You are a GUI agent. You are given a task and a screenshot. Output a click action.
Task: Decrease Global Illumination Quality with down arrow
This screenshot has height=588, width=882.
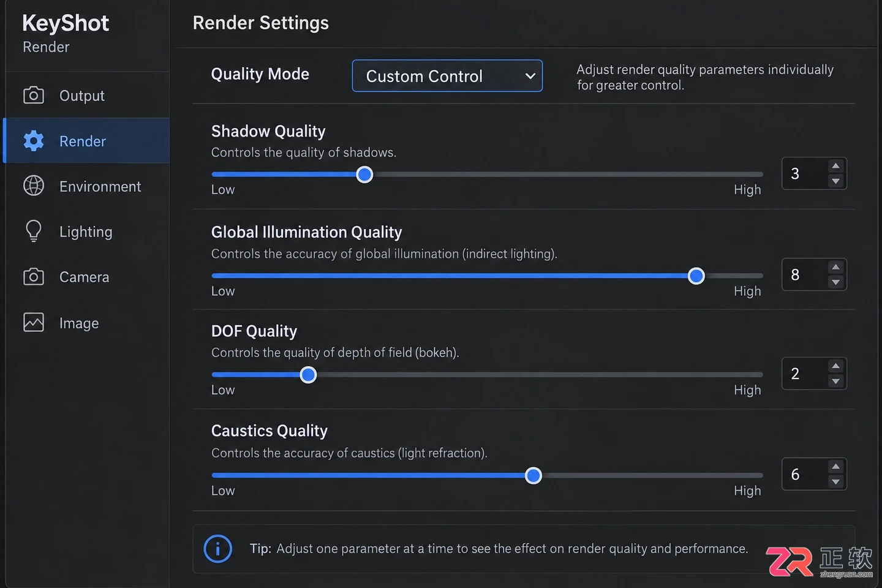click(835, 282)
